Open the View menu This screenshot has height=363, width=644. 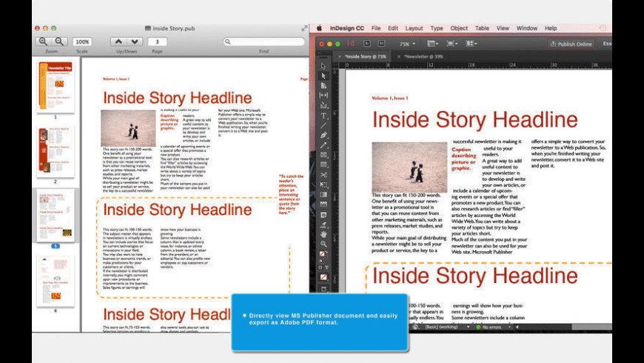(503, 28)
